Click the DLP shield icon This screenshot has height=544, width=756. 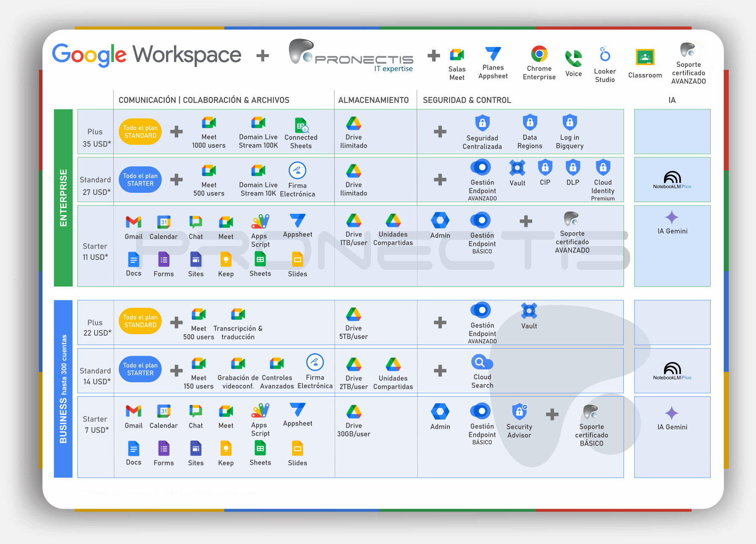[573, 167]
